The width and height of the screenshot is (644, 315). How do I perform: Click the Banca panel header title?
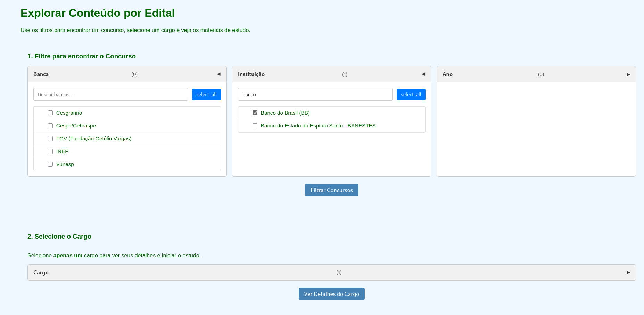(x=41, y=74)
